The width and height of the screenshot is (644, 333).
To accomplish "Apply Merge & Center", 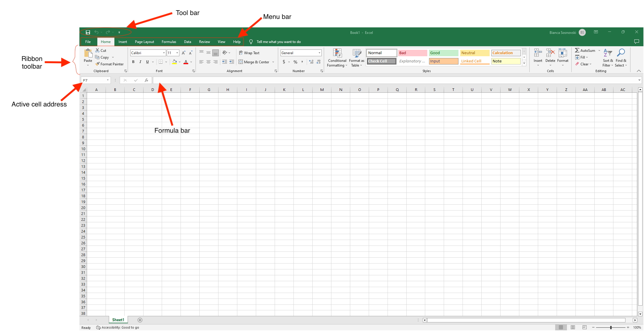I will tap(255, 62).
